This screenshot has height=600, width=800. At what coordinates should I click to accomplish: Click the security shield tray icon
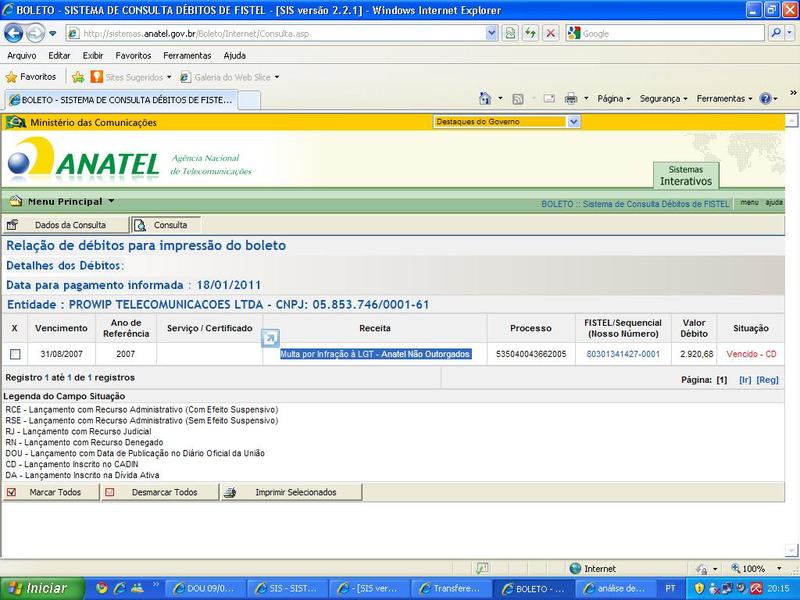tap(699, 589)
